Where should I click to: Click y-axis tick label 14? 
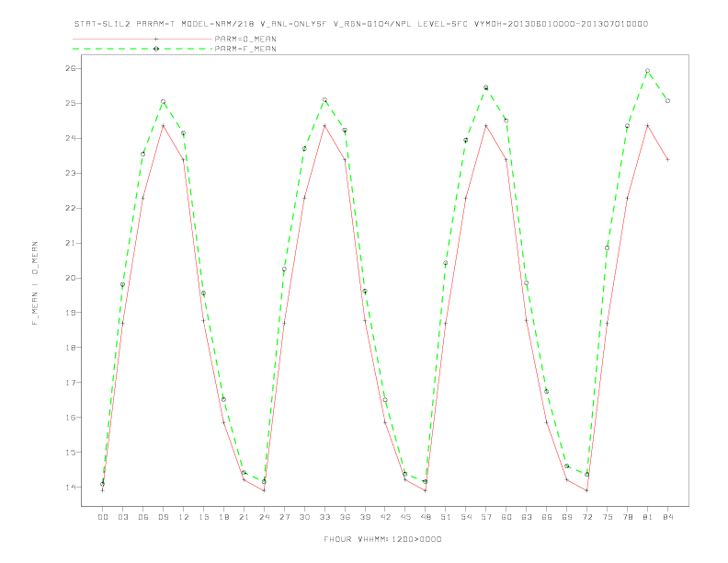click(71, 488)
